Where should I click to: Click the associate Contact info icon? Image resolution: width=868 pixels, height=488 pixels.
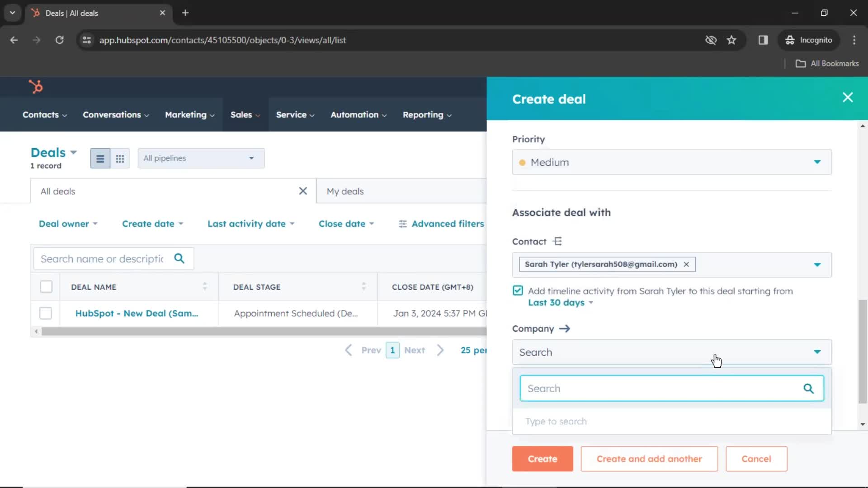[x=557, y=241]
